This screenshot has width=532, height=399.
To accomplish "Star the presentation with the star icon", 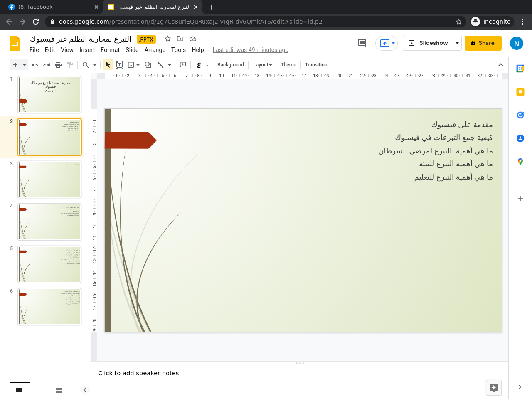I will 168,39.
